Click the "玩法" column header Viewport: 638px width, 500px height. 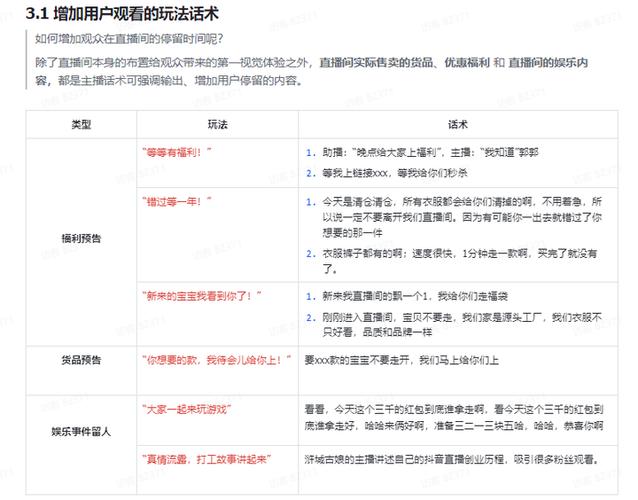[x=218, y=124]
